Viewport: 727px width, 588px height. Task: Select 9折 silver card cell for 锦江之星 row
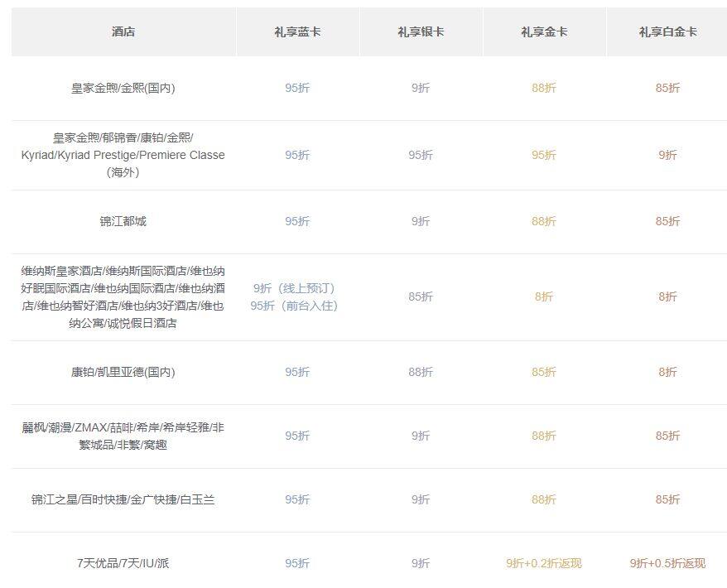coord(421,500)
